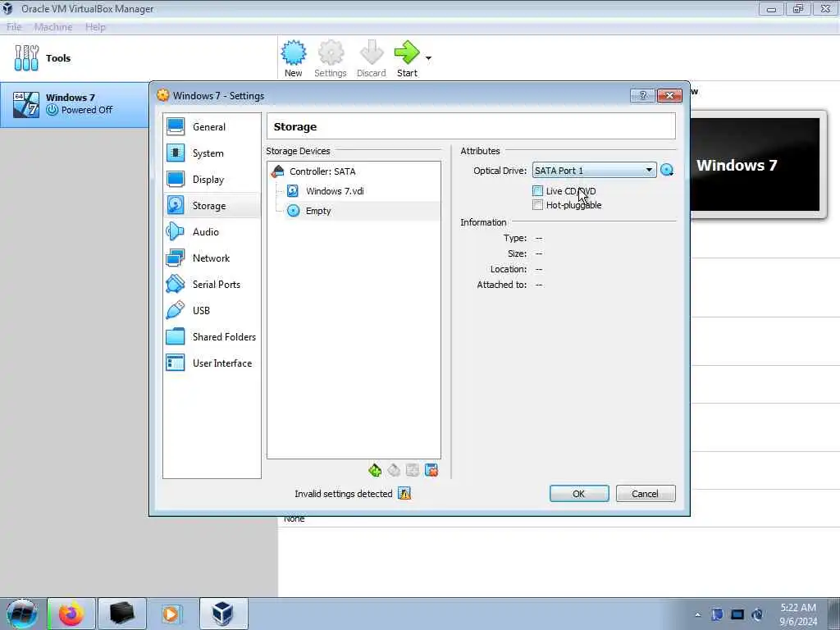Open the System settings category
The width and height of the screenshot is (840, 630).
[x=212, y=153]
